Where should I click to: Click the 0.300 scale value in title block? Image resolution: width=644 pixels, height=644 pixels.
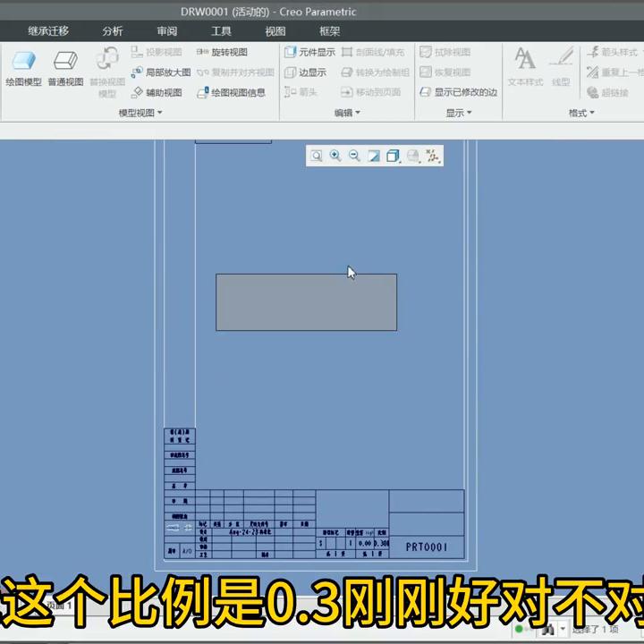click(x=382, y=543)
